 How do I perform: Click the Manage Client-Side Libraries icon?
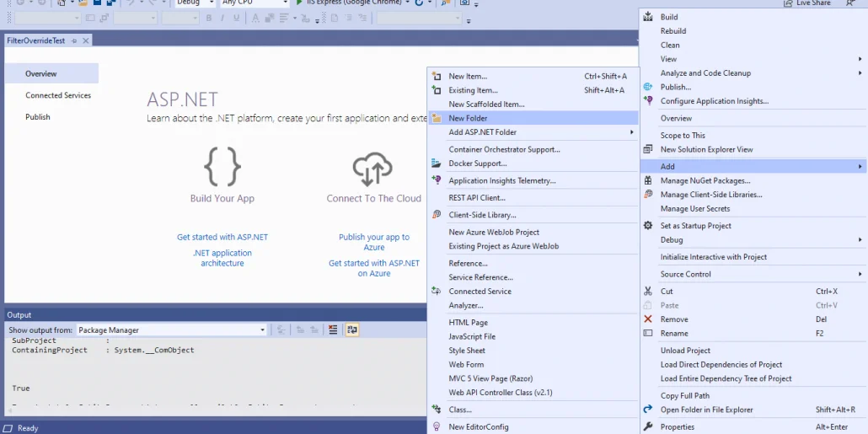coord(648,195)
